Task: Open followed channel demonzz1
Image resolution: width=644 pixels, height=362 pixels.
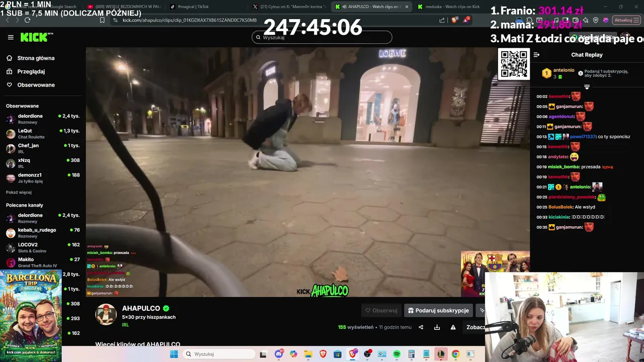Action: point(43,177)
